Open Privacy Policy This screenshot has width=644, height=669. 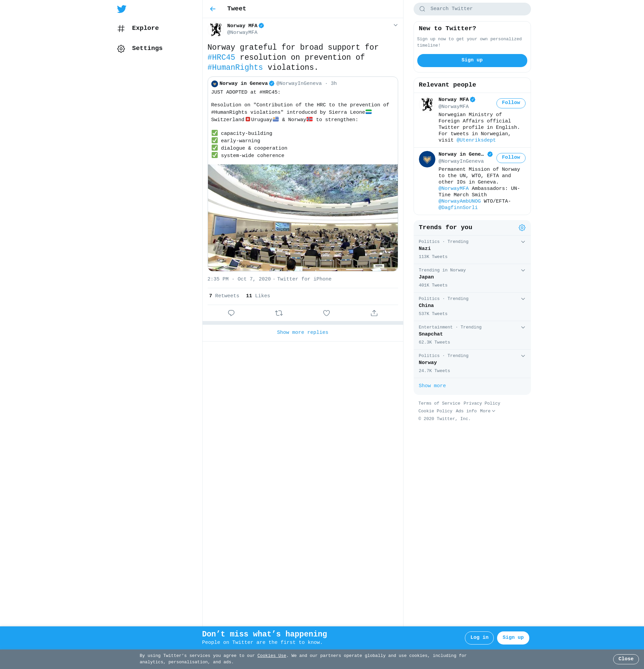point(482,404)
